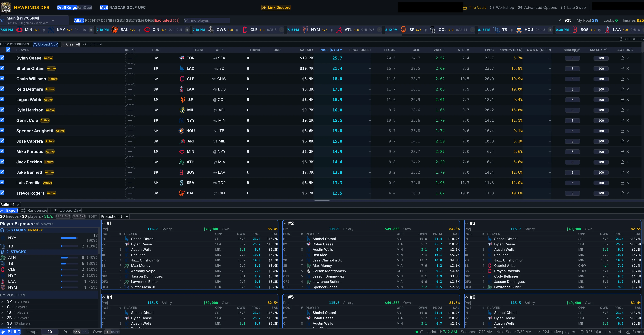Exclude Trevor Rogers with the X icon

click(x=627, y=193)
